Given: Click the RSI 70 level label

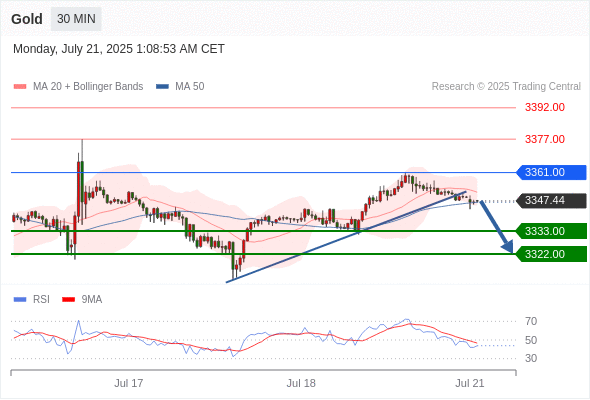Looking at the screenshot, I should coord(531,321).
